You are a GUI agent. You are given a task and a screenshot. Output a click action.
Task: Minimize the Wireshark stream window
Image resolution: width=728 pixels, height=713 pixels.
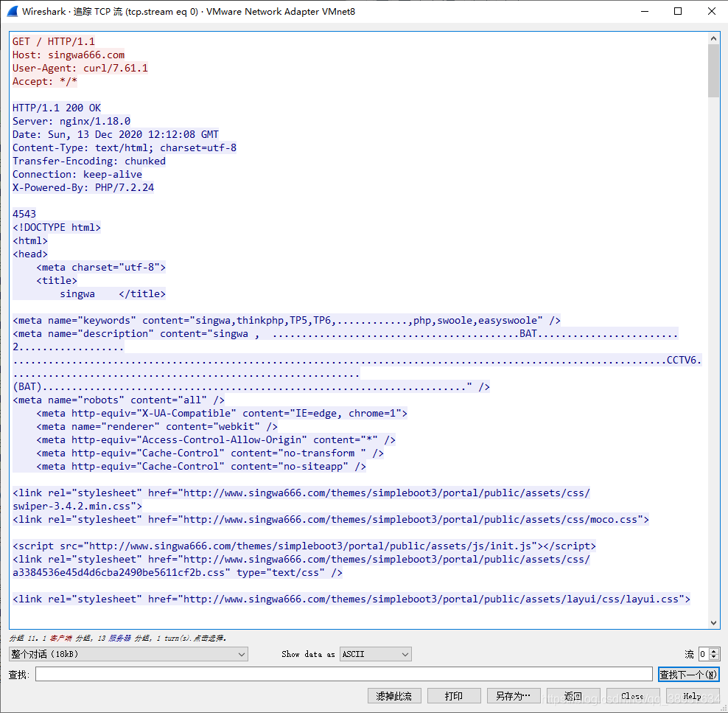coord(645,12)
